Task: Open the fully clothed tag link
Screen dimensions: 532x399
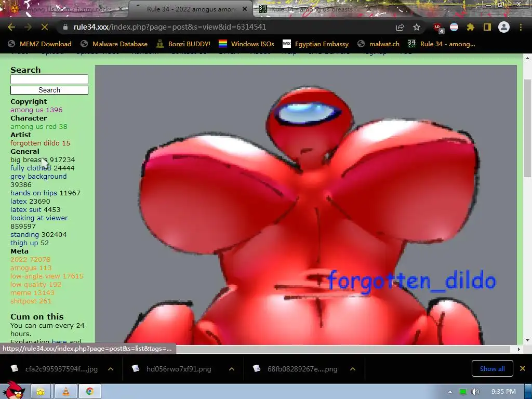Action: click(31, 168)
